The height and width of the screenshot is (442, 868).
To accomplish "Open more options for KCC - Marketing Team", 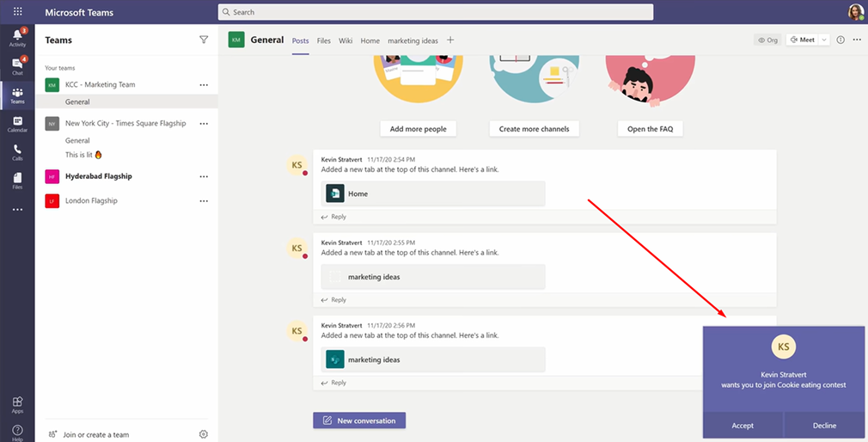I will pyautogui.click(x=204, y=85).
